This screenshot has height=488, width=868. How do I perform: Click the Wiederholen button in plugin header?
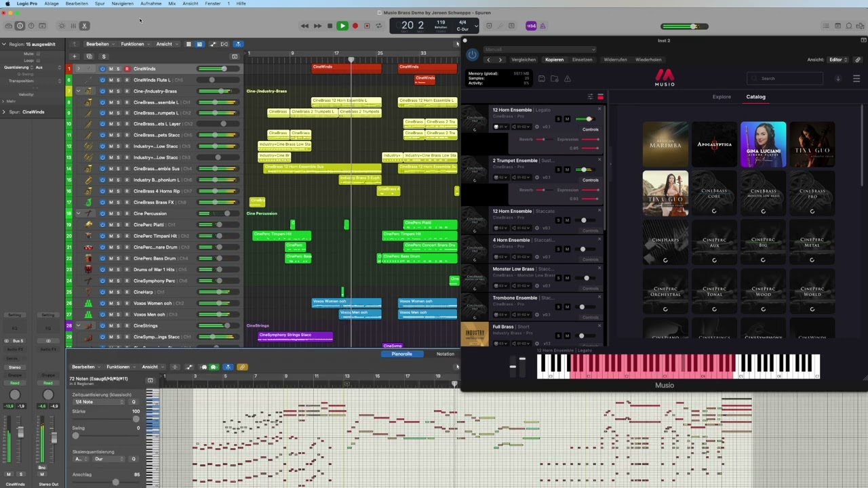click(648, 60)
